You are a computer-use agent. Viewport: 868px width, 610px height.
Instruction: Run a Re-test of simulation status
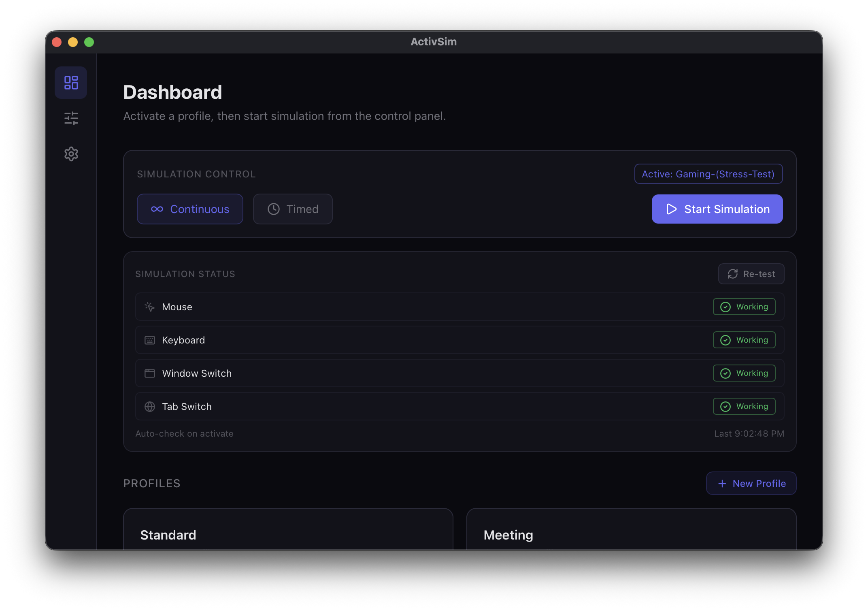751,274
